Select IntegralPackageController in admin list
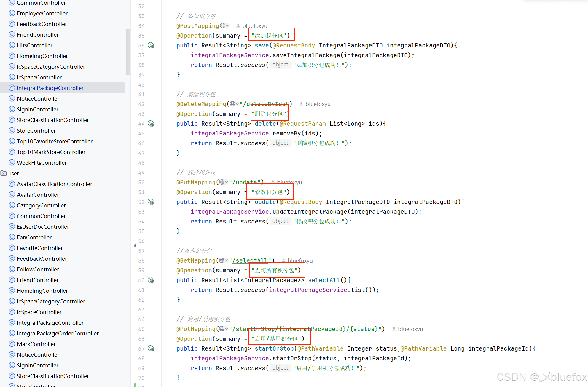This screenshot has height=387, width=588. pos(50,88)
